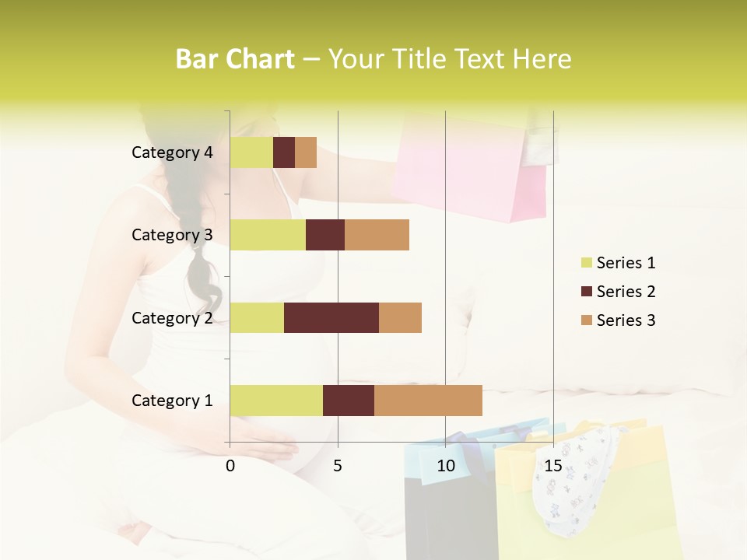The width and height of the screenshot is (747, 560).
Task: Select the Category 3 axis label
Action: (x=172, y=235)
